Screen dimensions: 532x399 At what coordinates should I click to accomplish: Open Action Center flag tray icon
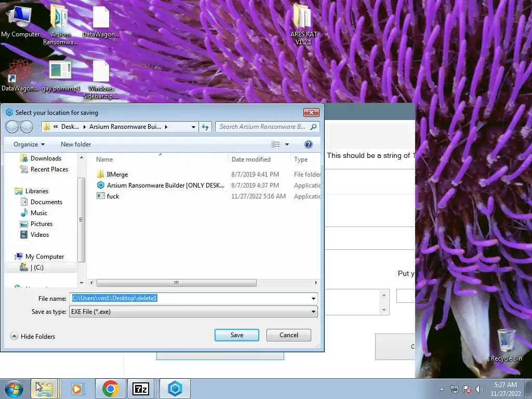(x=467, y=389)
